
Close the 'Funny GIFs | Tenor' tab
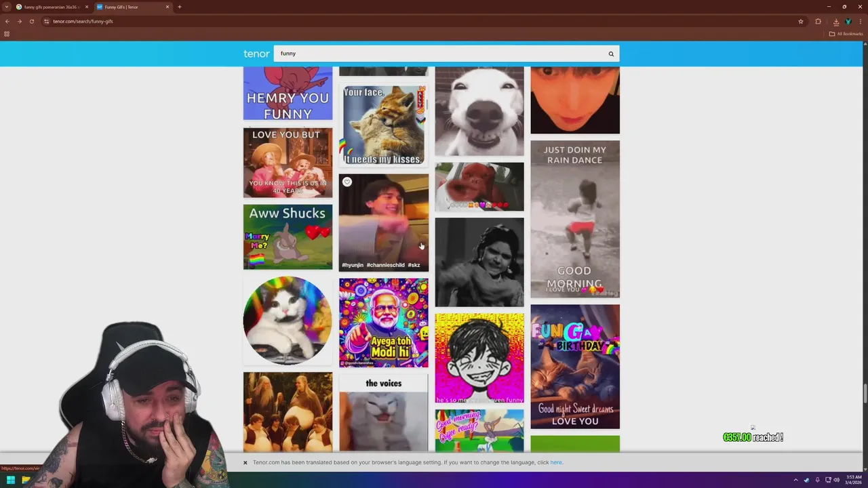167,7
